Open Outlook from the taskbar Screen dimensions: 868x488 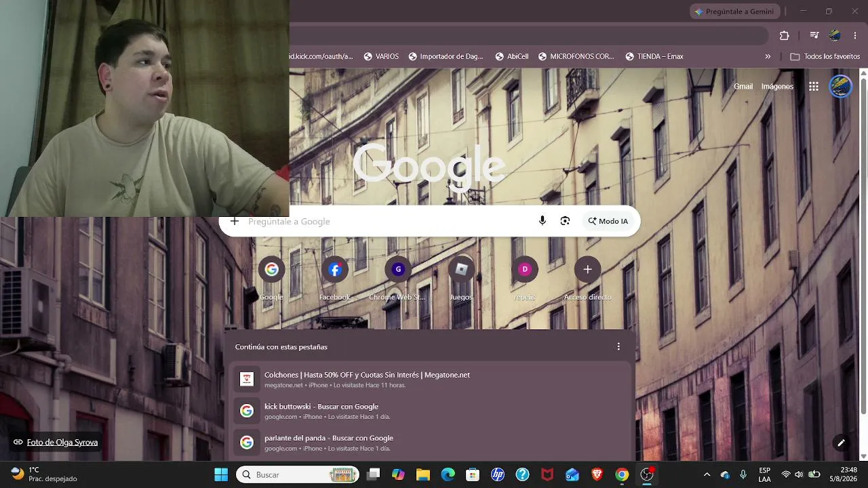[572, 474]
